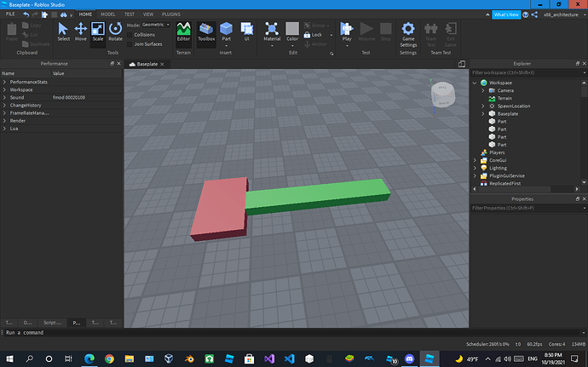This screenshot has height=367, width=588.
Task: Click the view selector cube gizmo
Action: (x=442, y=95)
